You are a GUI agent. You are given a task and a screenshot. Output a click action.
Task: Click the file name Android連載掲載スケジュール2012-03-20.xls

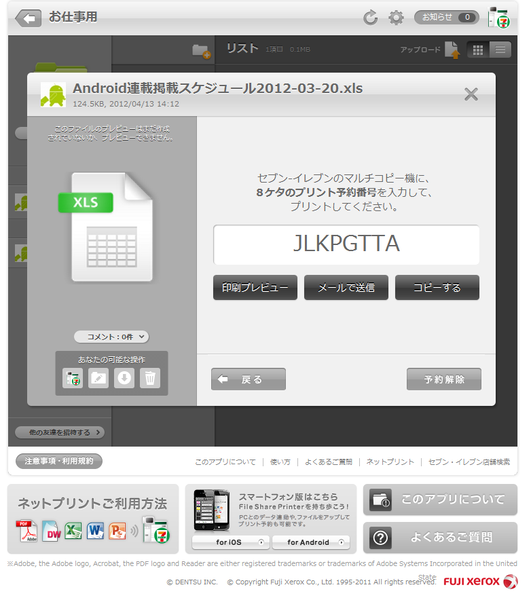click(218, 88)
